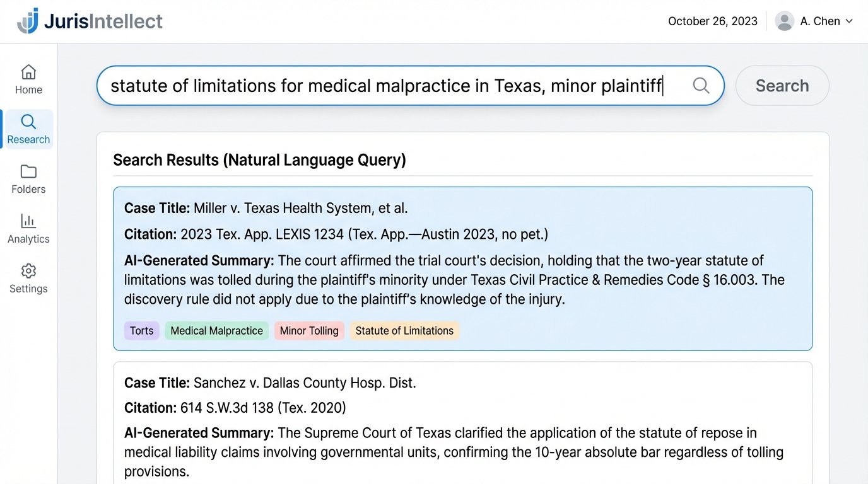Image resolution: width=868 pixels, height=484 pixels.
Task: Click the JurisIntellect logo icon
Action: [28, 21]
